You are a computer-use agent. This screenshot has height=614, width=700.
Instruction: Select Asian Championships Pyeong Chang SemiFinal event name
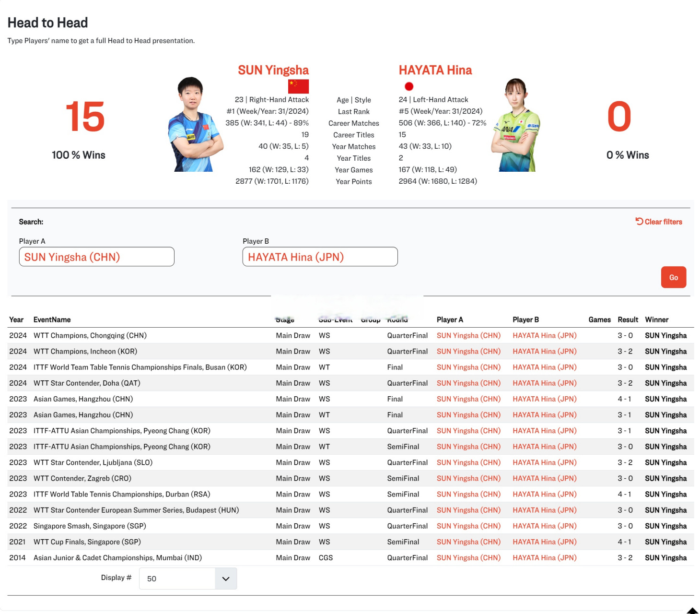coord(122,447)
